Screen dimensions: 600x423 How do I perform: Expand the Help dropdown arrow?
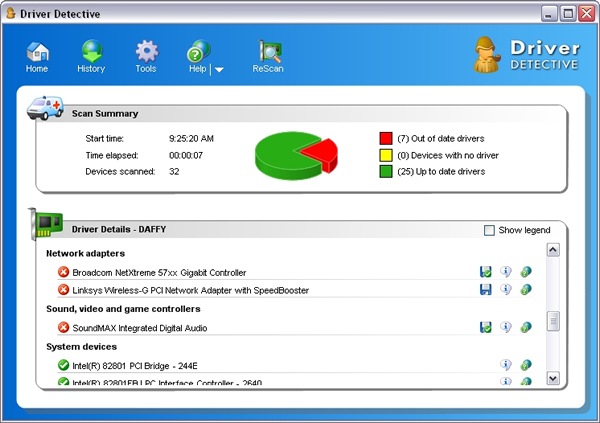point(219,70)
